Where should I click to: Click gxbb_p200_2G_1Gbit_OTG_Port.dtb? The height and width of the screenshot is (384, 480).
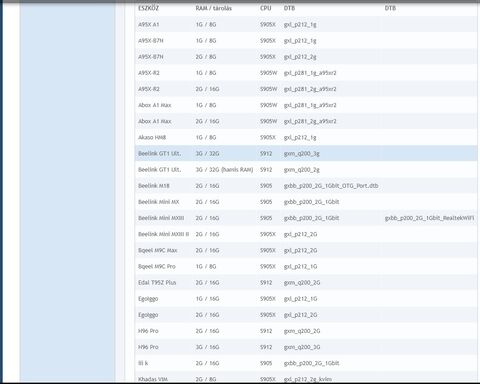click(331, 186)
